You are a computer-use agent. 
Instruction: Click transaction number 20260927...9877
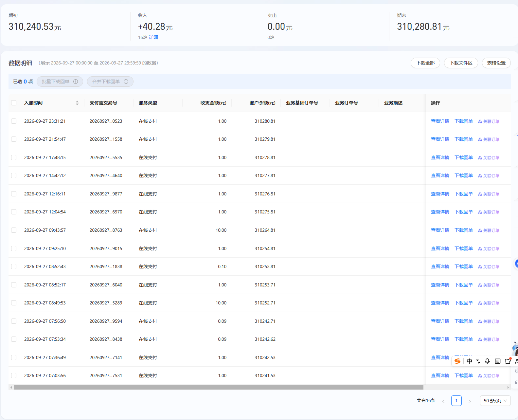click(106, 194)
